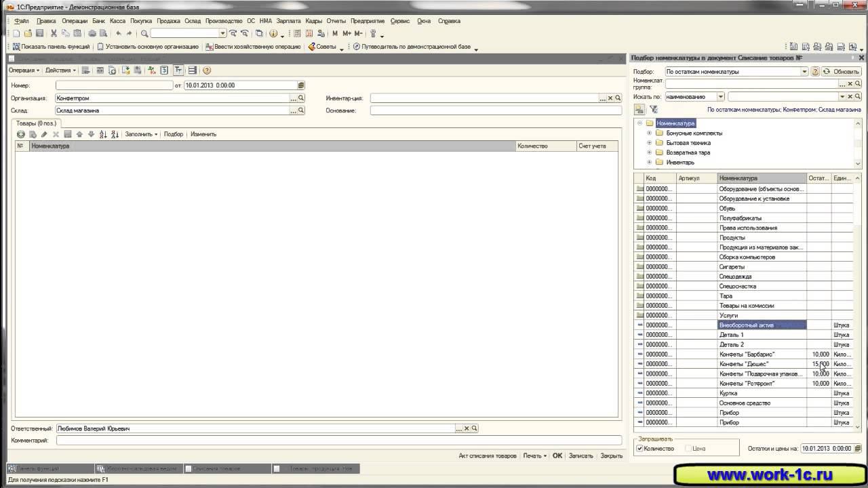Click the Undo arrow icon
The height and width of the screenshot is (488, 868).
[119, 33]
